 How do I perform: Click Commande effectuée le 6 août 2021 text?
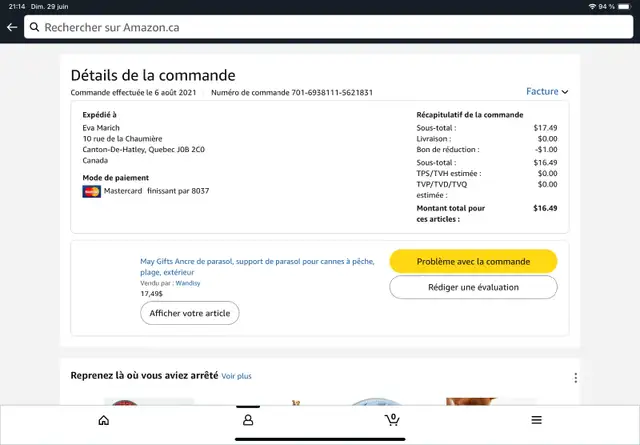[133, 93]
